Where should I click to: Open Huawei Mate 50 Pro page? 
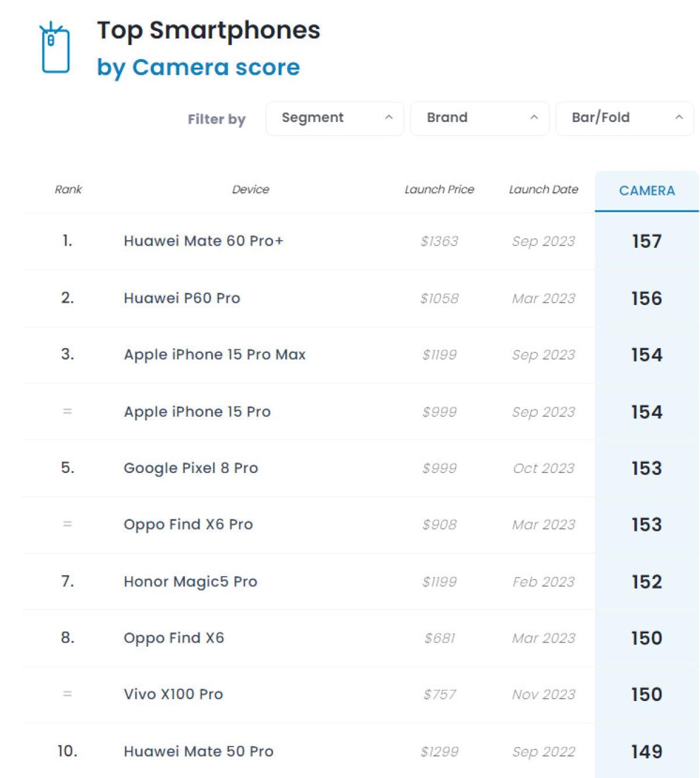tap(198, 751)
